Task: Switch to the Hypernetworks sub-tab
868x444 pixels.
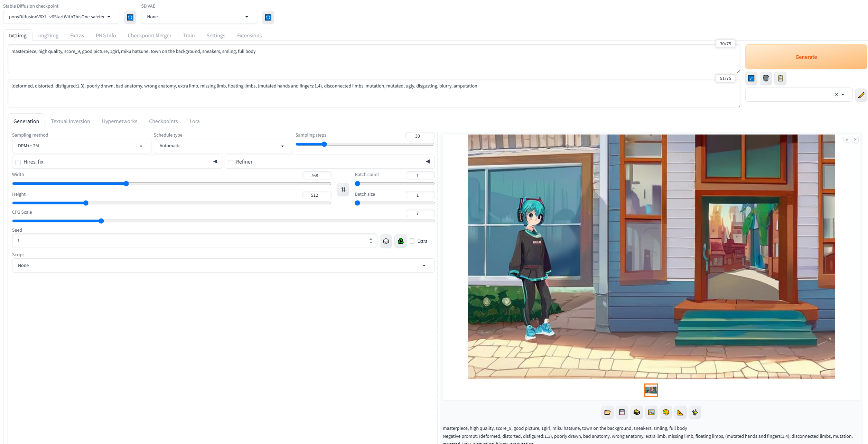Action: coord(119,121)
